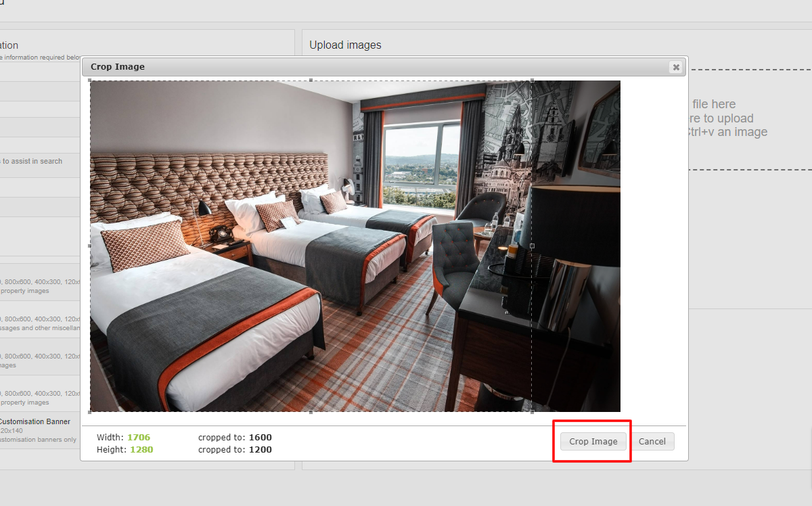
Task: Select the Height value 1280
Action: pyautogui.click(x=141, y=450)
